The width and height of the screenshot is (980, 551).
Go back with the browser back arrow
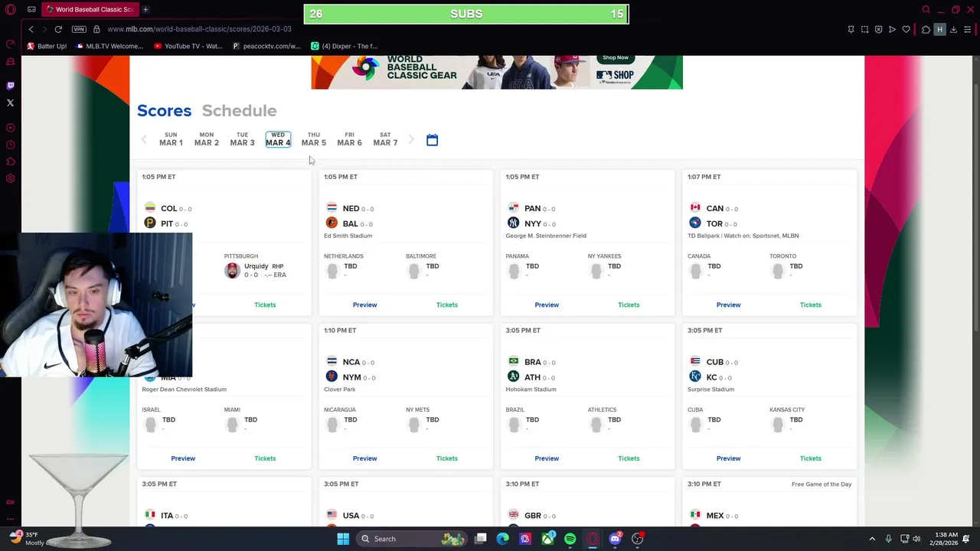pos(31,29)
